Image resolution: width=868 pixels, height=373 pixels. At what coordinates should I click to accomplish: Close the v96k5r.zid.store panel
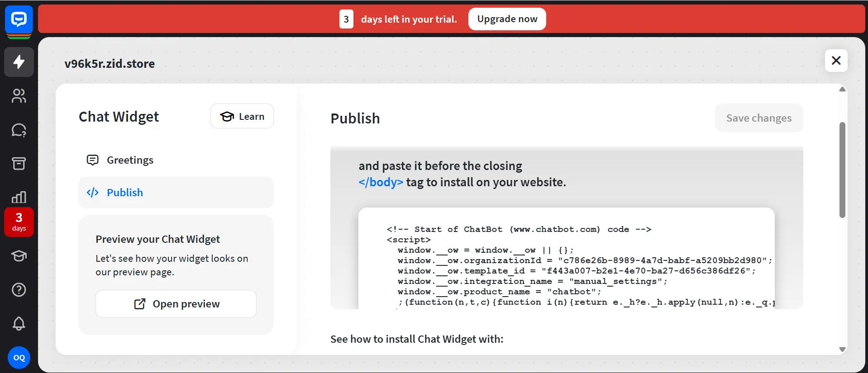click(x=836, y=61)
